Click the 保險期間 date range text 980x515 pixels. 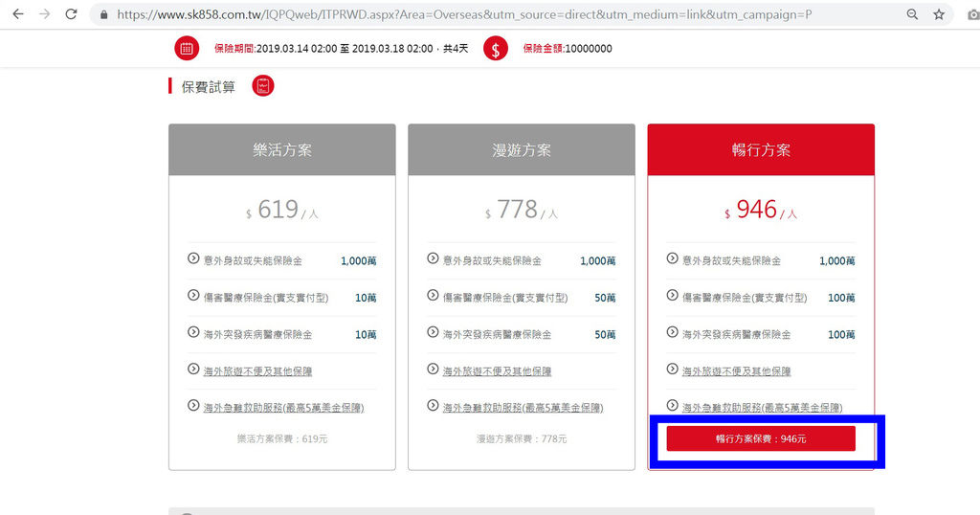pos(342,49)
